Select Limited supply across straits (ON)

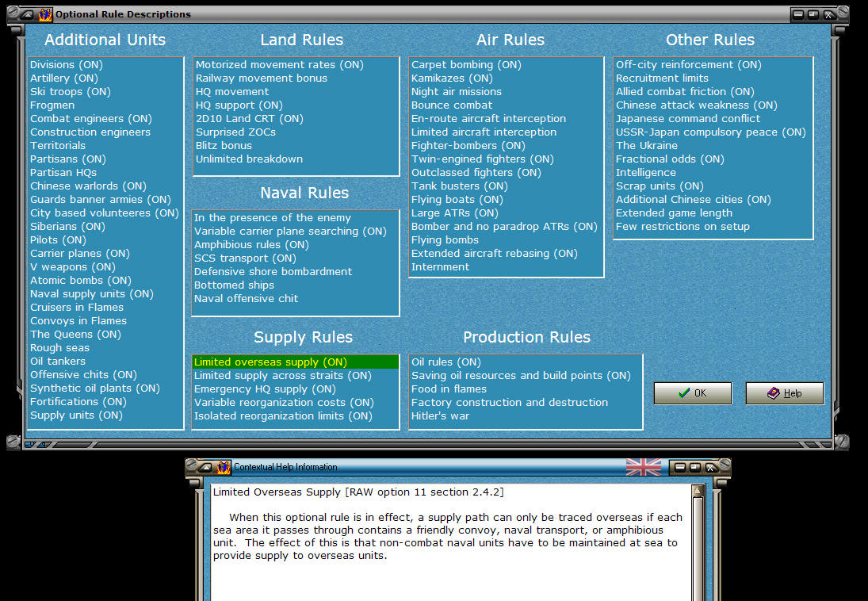[x=282, y=376]
